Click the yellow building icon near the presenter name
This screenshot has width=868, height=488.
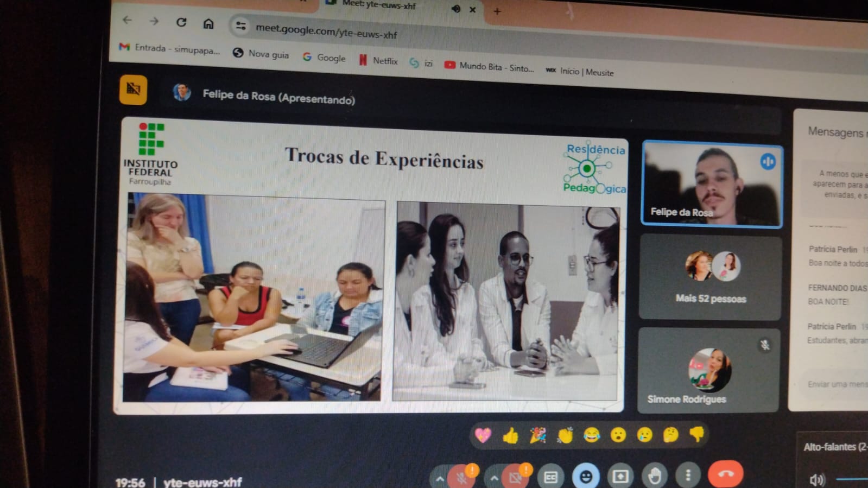(133, 90)
